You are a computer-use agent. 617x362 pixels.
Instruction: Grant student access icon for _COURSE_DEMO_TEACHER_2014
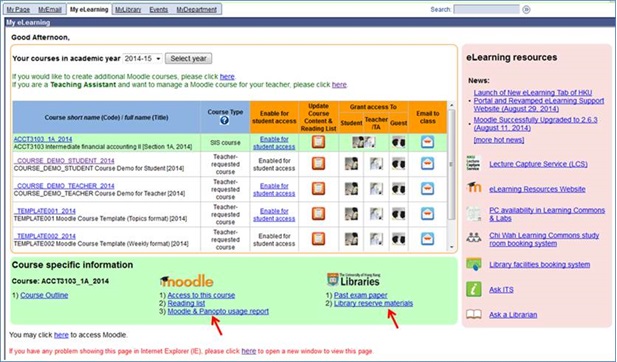(x=351, y=189)
